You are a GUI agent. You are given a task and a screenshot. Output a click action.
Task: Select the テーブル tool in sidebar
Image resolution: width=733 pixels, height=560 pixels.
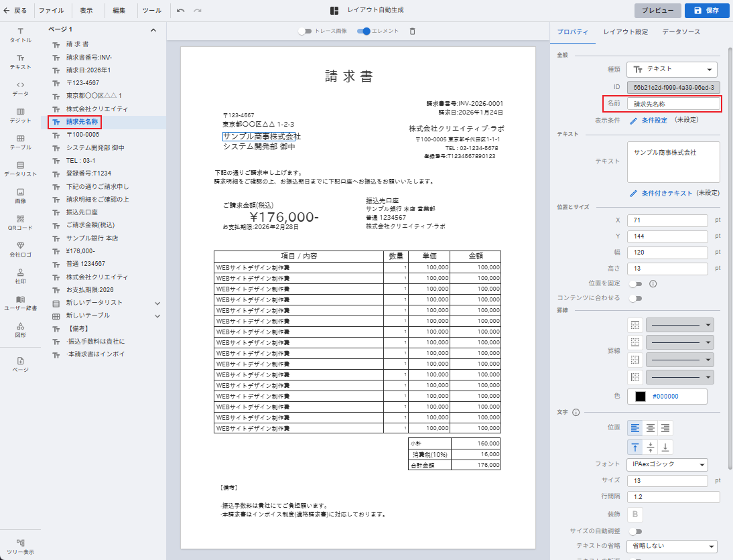coord(20,141)
